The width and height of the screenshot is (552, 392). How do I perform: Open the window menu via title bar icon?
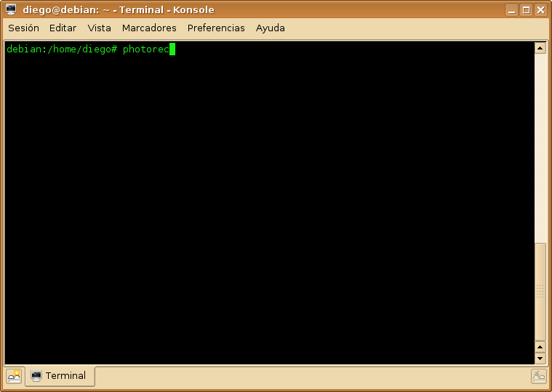coord(11,9)
